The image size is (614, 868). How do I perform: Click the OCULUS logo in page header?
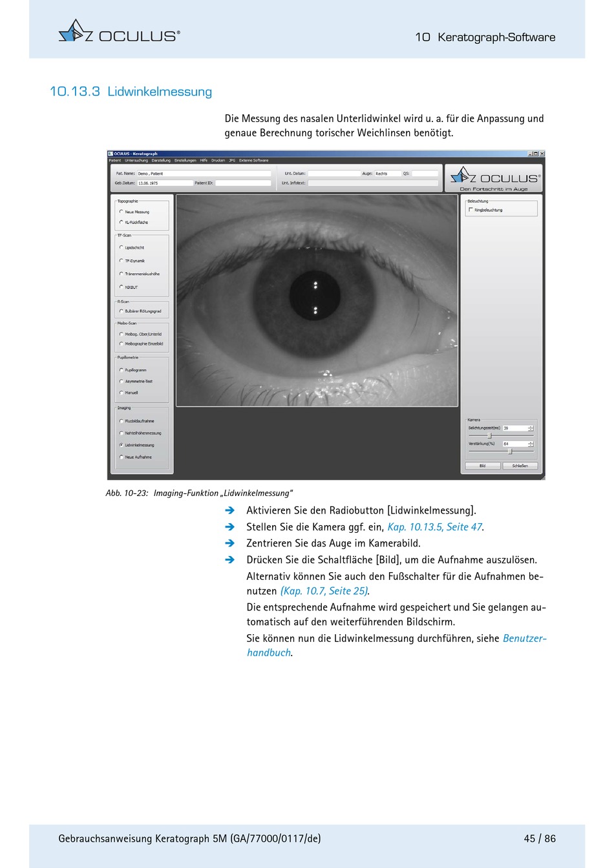(120, 31)
